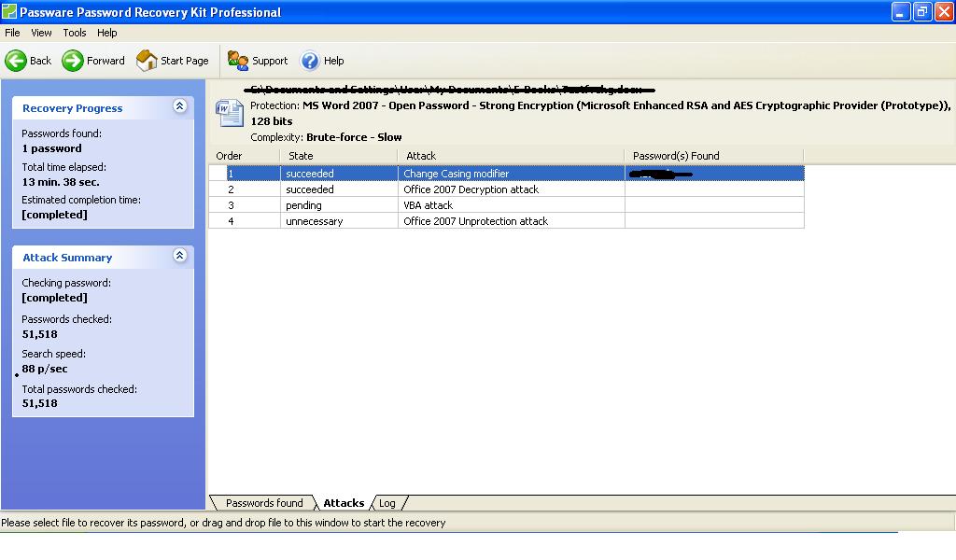956x560 pixels.
Task: Click the Passware app icon in title bar
Action: (9, 11)
